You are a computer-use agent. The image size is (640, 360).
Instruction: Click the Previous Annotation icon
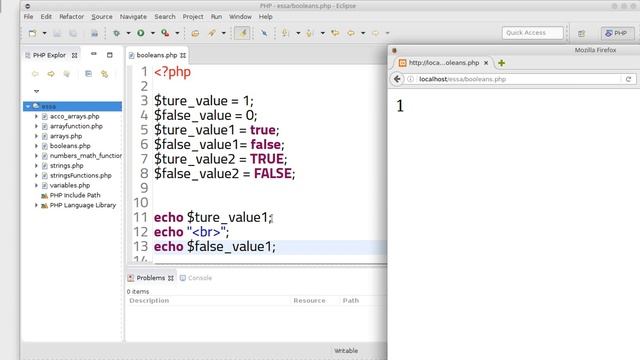coord(309,33)
